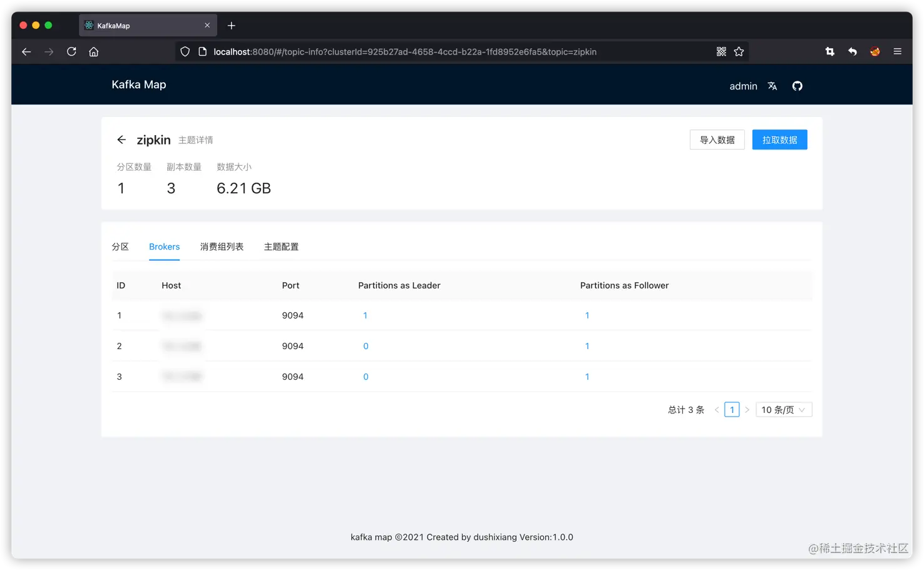Image resolution: width=924 pixels, height=570 pixels.
Task: Click leader partitions count for broker 1
Action: (365, 315)
